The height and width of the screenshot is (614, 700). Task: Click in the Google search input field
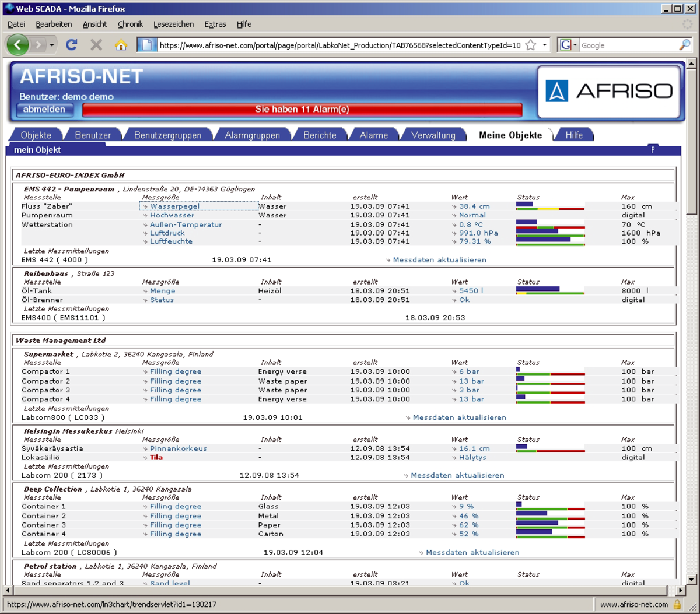(627, 45)
